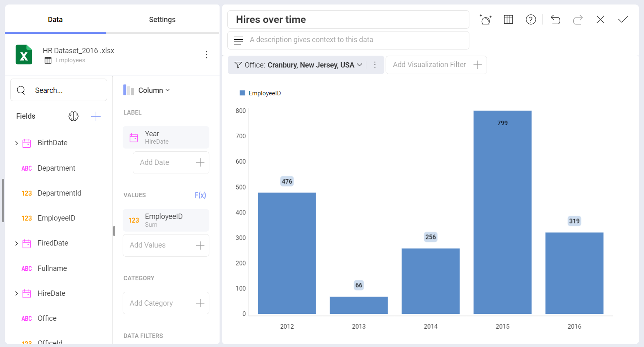
Task: Select the Data tab
Action: point(55,20)
